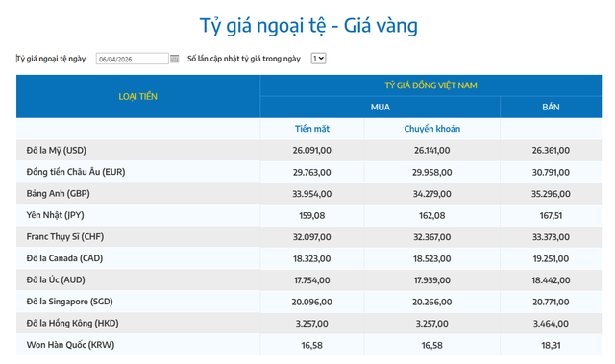Click the BÁN column header
Screen dimensions: 615x364
[551, 107]
